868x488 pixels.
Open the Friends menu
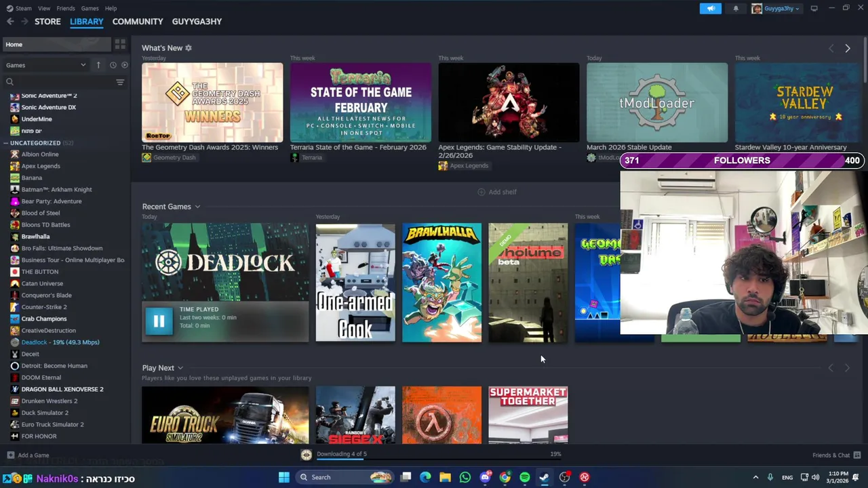[66, 8]
